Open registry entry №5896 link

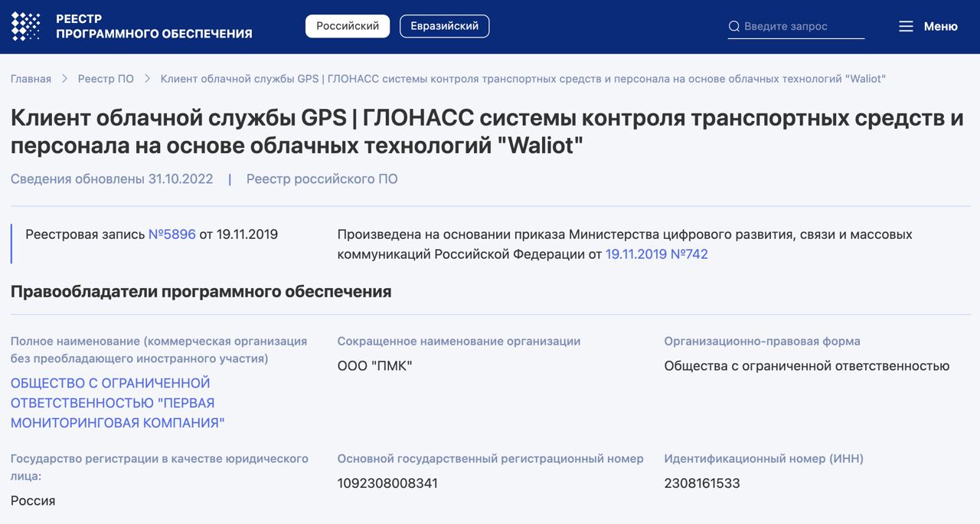172,234
